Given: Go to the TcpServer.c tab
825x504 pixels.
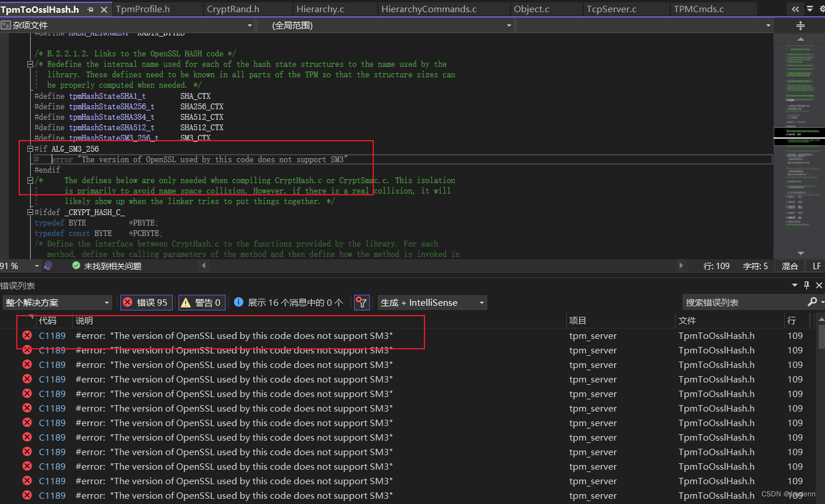Looking at the screenshot, I should (x=611, y=9).
